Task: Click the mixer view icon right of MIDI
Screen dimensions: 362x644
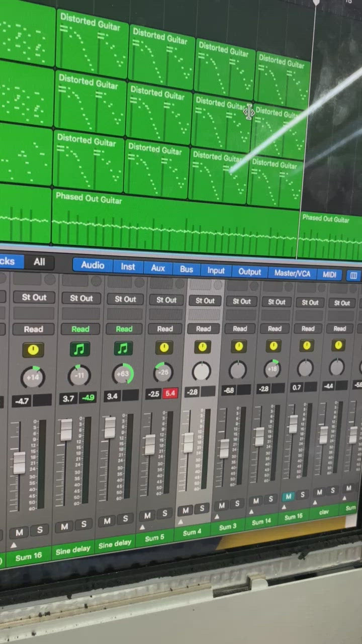Action: tap(353, 275)
